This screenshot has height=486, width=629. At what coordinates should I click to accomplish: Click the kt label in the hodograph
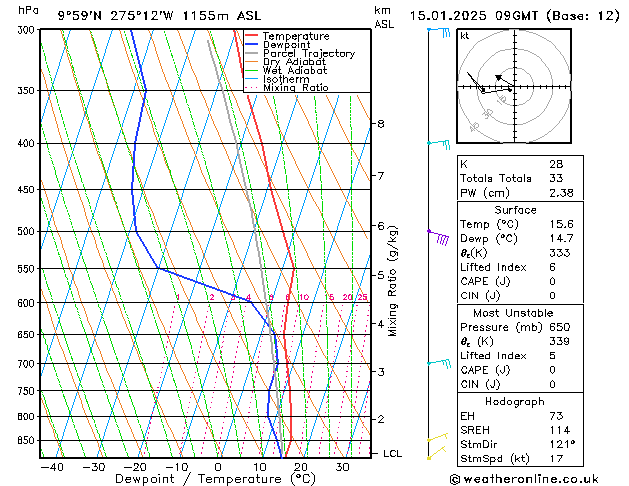click(465, 36)
